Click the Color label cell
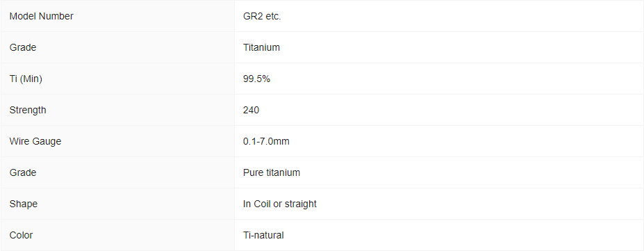644x251 pixels. coord(117,235)
